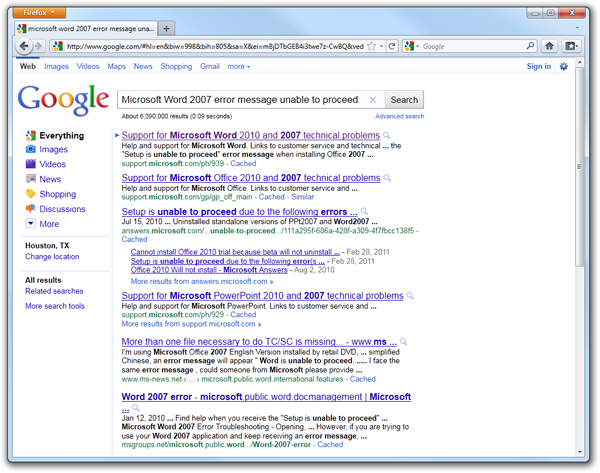The width and height of the screenshot is (600, 473).
Task: Click the Shopping tag icon in sidebar
Action: (x=31, y=194)
